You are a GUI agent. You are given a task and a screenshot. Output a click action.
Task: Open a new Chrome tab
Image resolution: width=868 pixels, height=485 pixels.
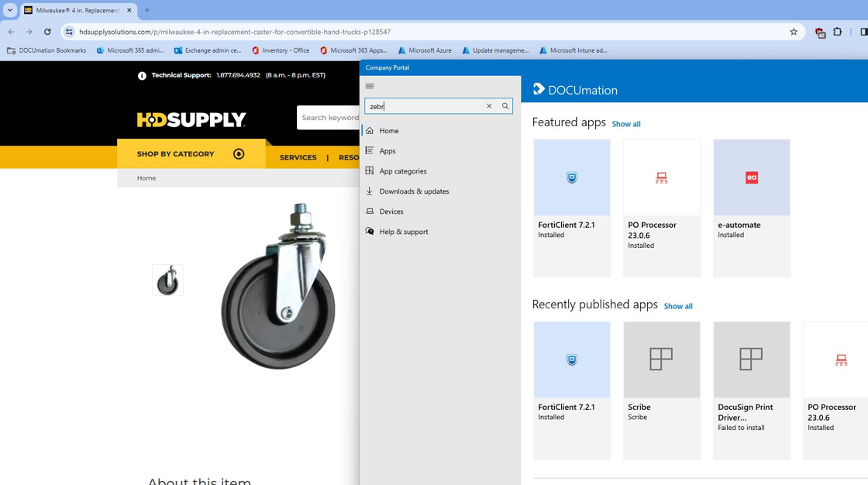tap(147, 10)
